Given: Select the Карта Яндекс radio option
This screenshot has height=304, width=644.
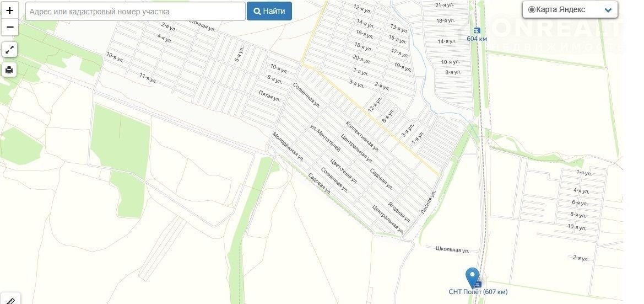Looking at the screenshot, I should pyautogui.click(x=532, y=10).
